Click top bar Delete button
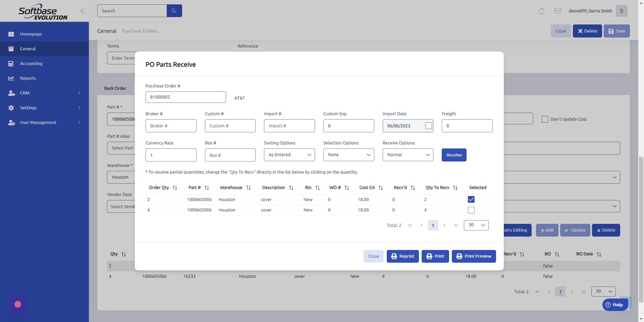 tap(587, 31)
